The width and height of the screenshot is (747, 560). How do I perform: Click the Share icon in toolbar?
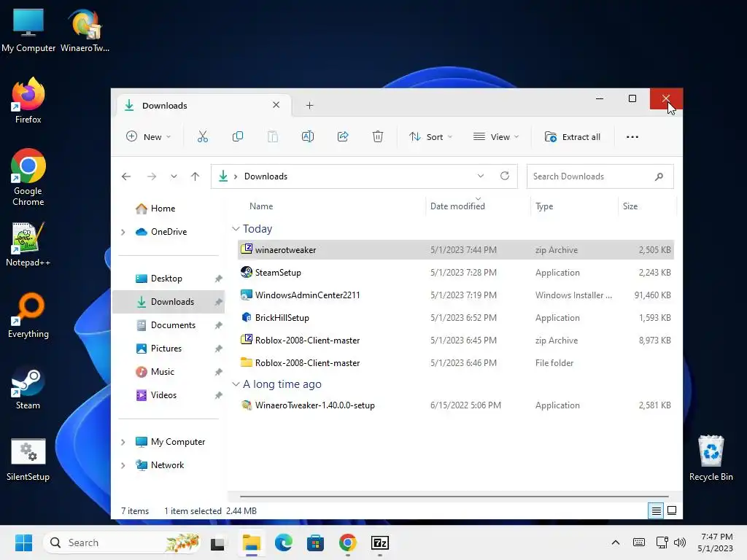[x=343, y=137]
